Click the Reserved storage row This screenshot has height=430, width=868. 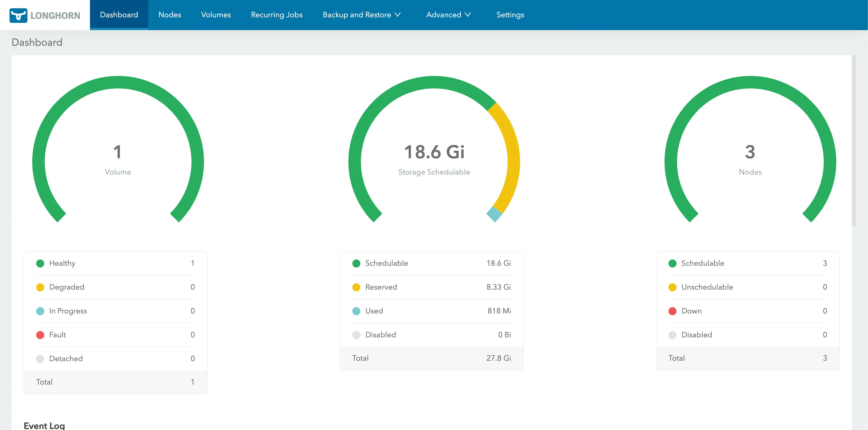(431, 287)
